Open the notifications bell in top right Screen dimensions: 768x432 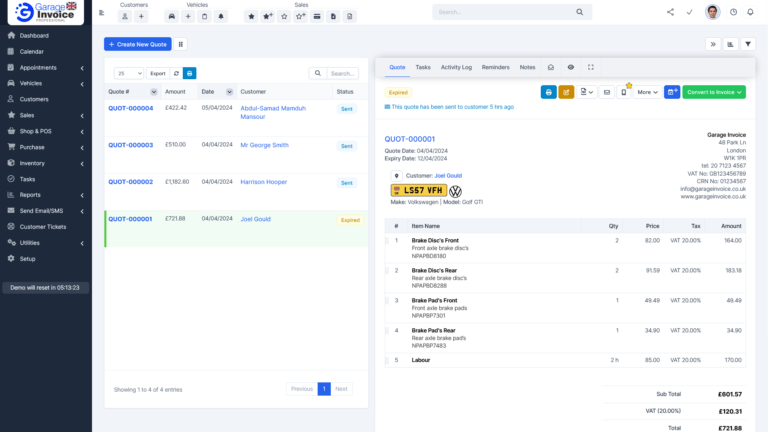[x=750, y=12]
